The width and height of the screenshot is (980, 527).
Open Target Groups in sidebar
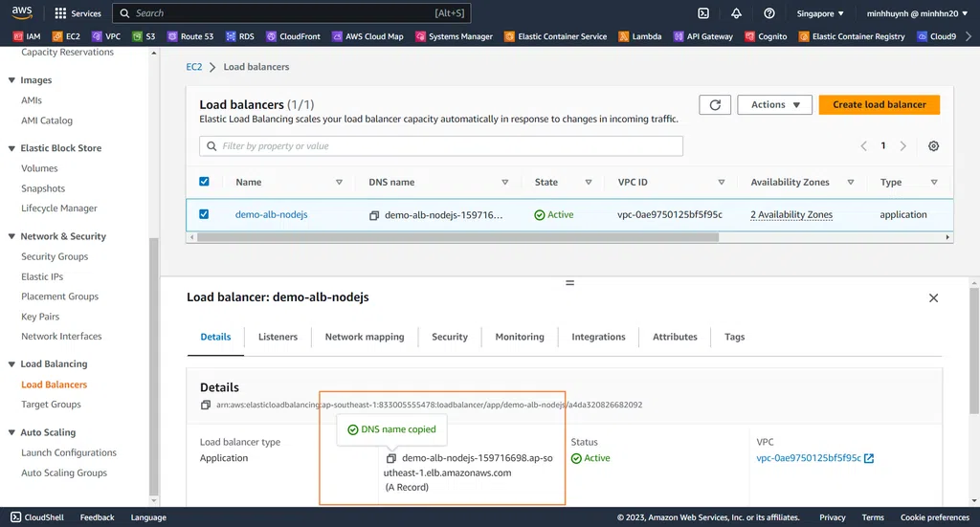[x=51, y=404]
